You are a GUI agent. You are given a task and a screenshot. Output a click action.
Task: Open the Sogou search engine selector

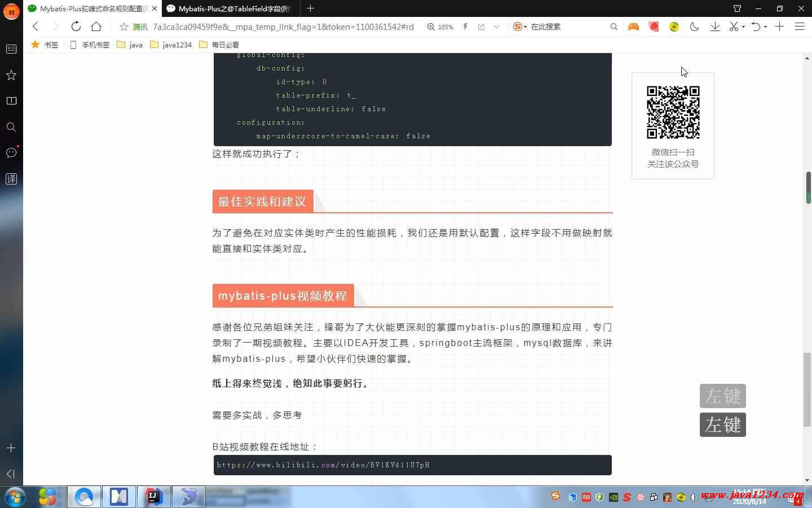tap(519, 27)
